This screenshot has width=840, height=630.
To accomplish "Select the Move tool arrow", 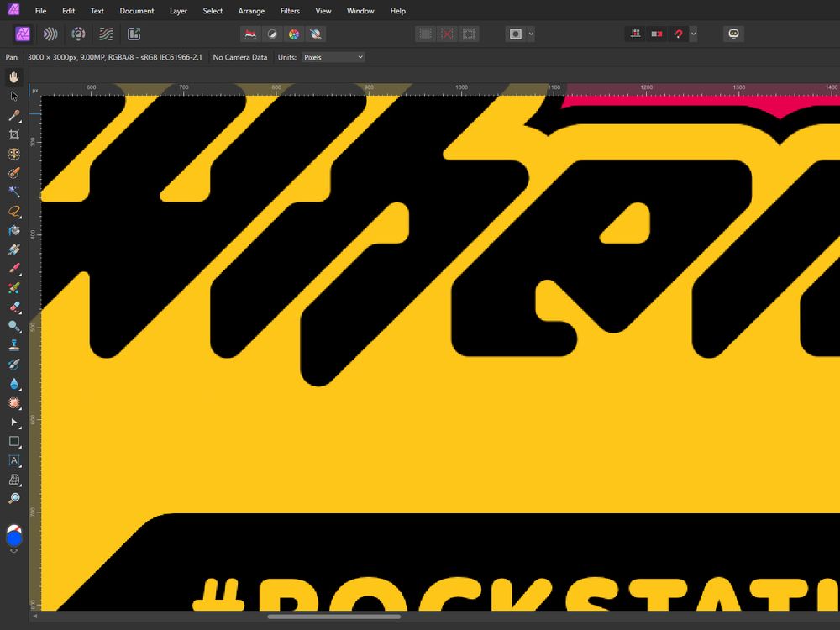I will 14,97.
